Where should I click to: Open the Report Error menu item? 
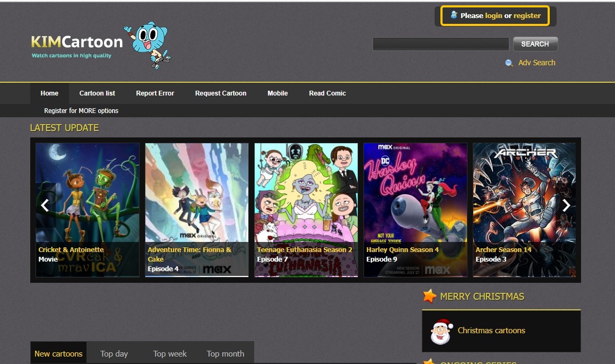tap(155, 93)
